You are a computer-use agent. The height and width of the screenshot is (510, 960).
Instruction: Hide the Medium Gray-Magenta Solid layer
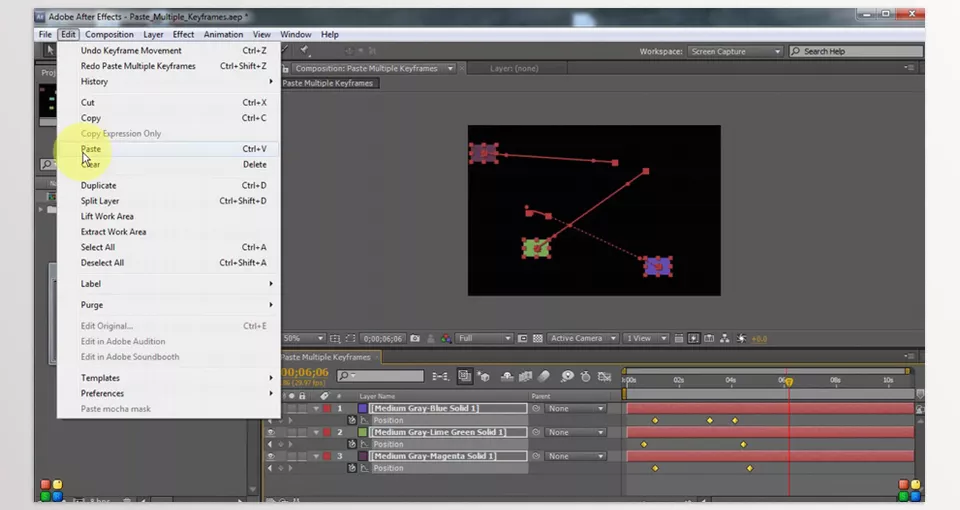[x=271, y=456]
